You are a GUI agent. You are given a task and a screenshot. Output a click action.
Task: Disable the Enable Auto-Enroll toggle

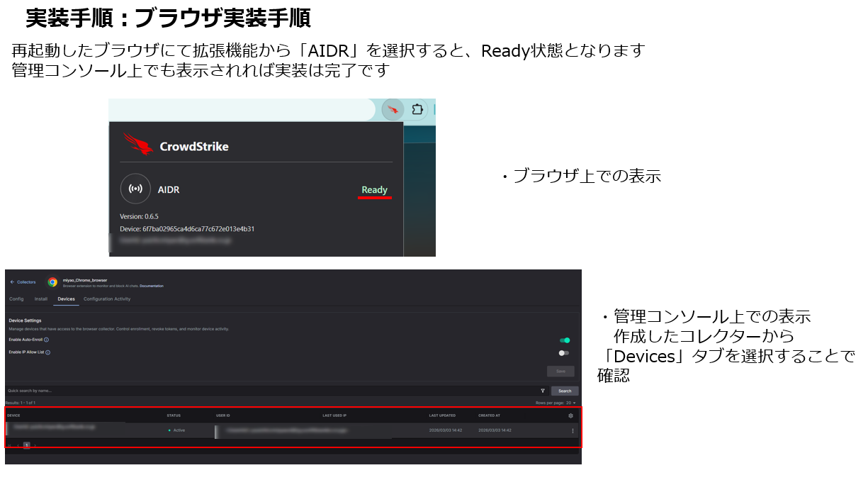(565, 340)
